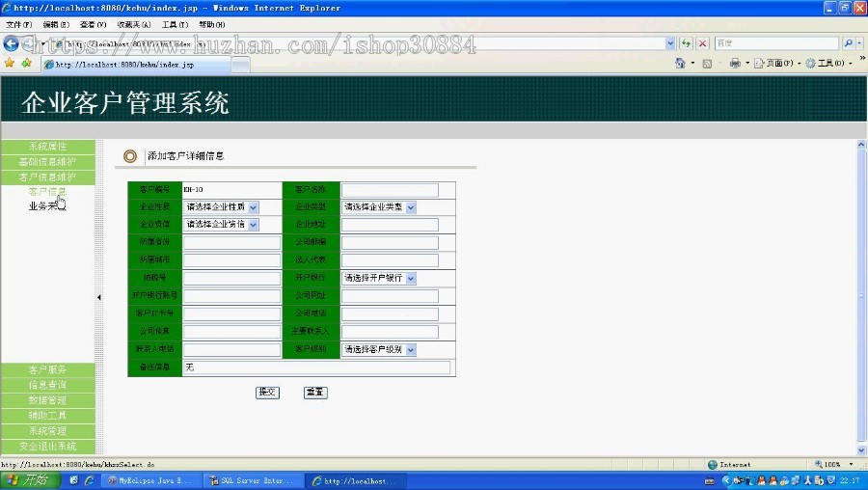Open Internet Explorer from quick launch

click(89, 480)
